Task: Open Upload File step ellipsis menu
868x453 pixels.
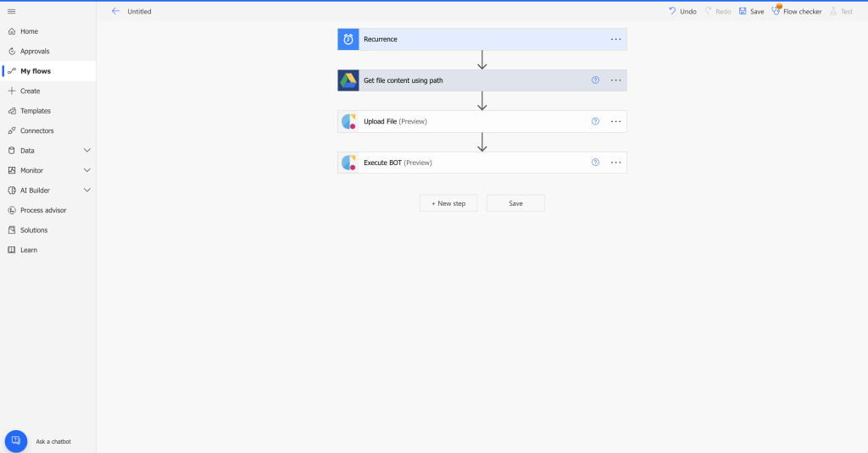Action: [615, 121]
